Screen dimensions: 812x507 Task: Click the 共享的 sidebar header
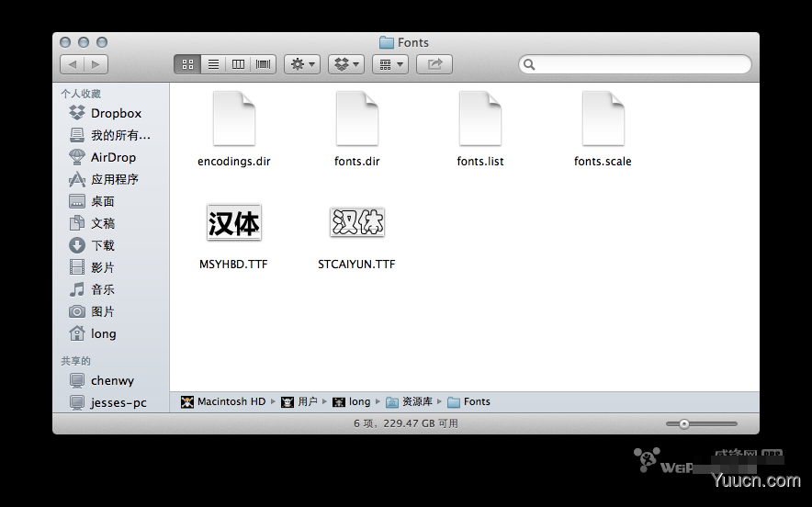[75, 361]
